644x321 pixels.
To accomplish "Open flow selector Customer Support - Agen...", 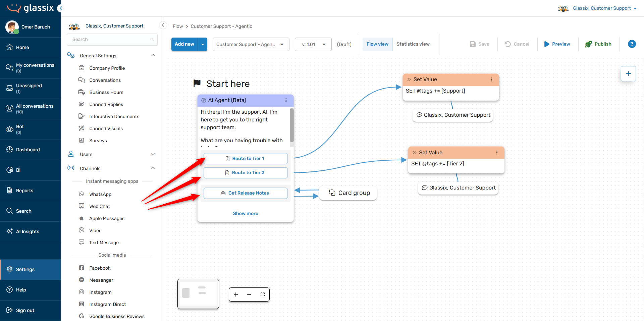I will (x=251, y=44).
